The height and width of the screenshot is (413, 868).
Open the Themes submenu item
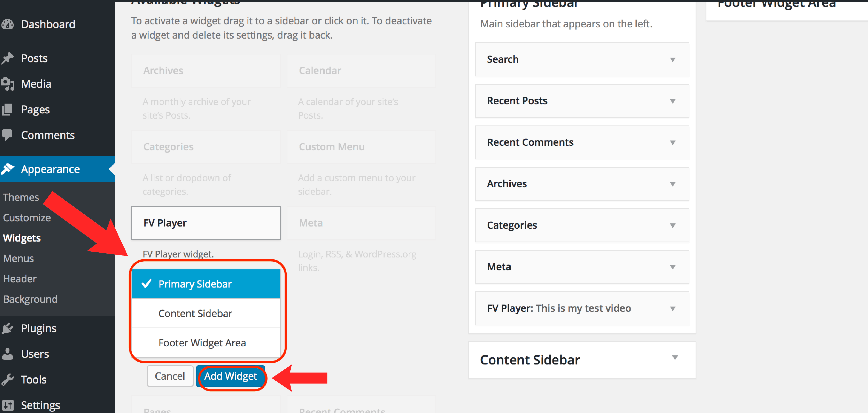[21, 197]
